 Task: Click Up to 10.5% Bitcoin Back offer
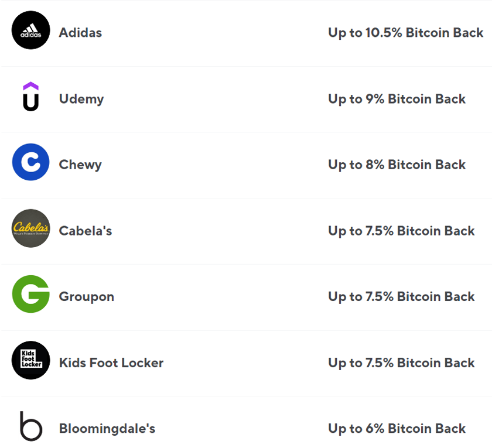pyautogui.click(x=406, y=33)
